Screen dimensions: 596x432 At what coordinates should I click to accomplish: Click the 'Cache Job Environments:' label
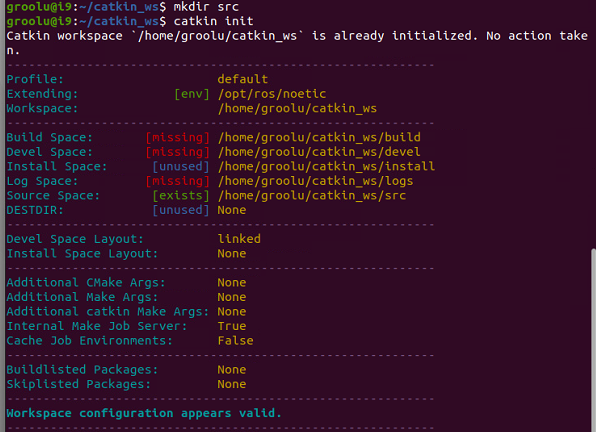89,340
